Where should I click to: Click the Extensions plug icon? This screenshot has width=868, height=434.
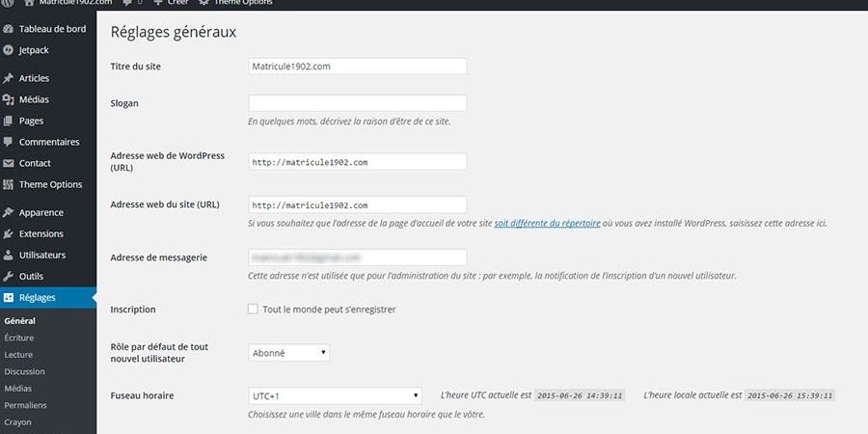pos(8,233)
